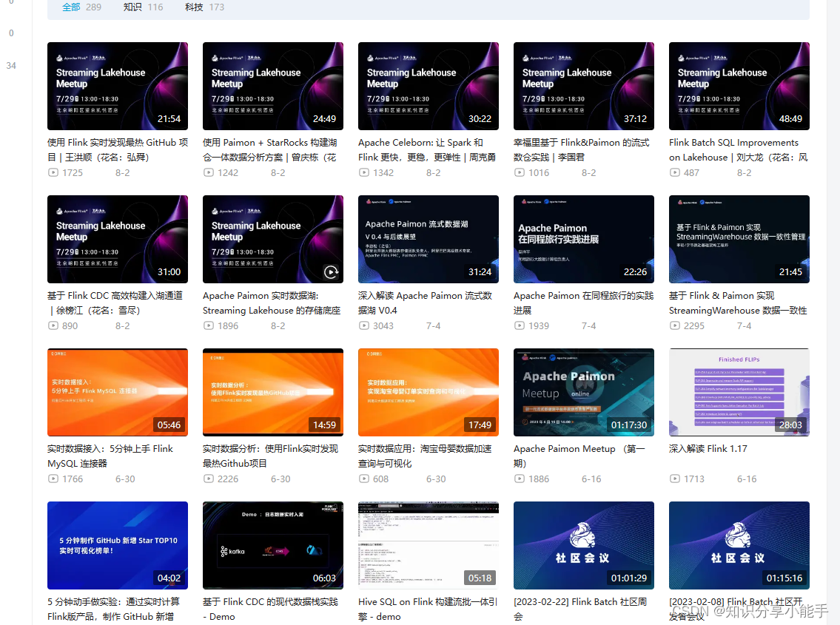Click play-count icon beside 487
The image size is (840, 625).
click(674, 172)
